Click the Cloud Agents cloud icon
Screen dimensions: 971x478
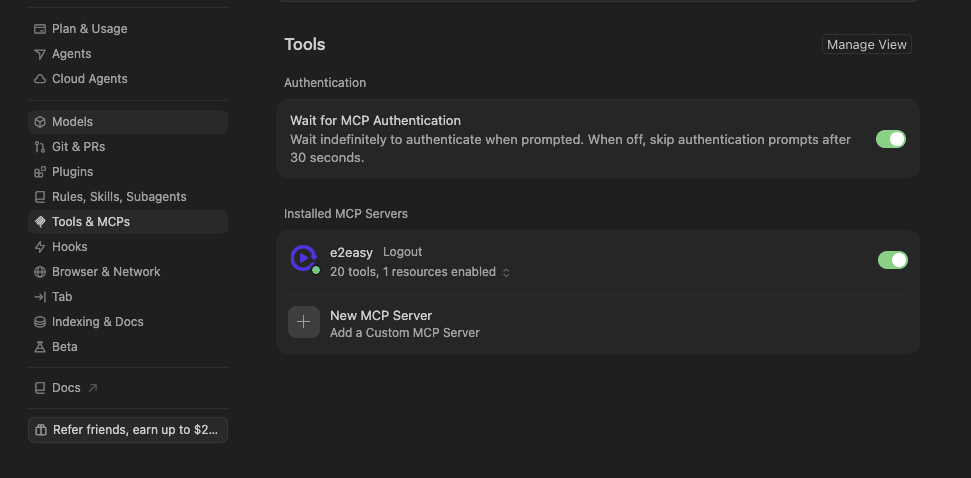(x=40, y=79)
